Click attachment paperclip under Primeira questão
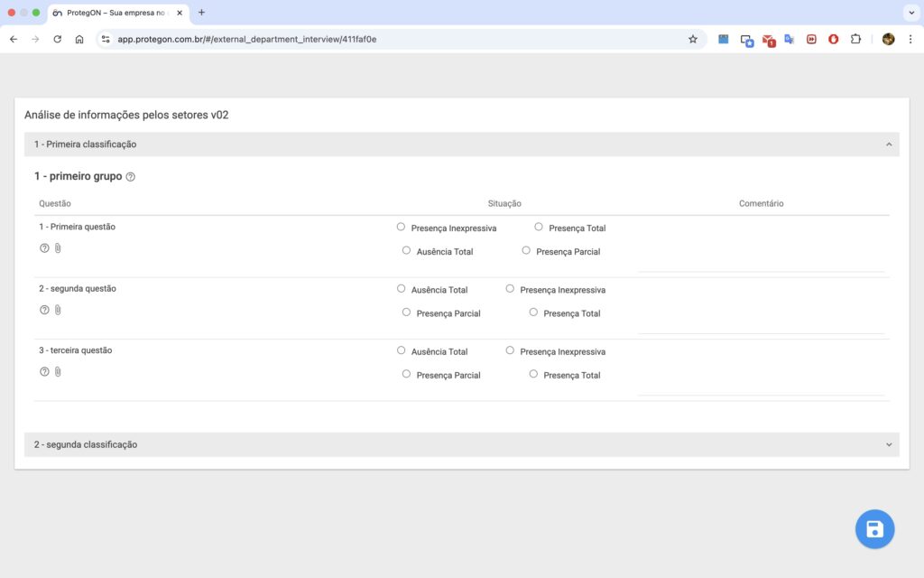Viewport: 924px width, 578px height. coord(58,248)
